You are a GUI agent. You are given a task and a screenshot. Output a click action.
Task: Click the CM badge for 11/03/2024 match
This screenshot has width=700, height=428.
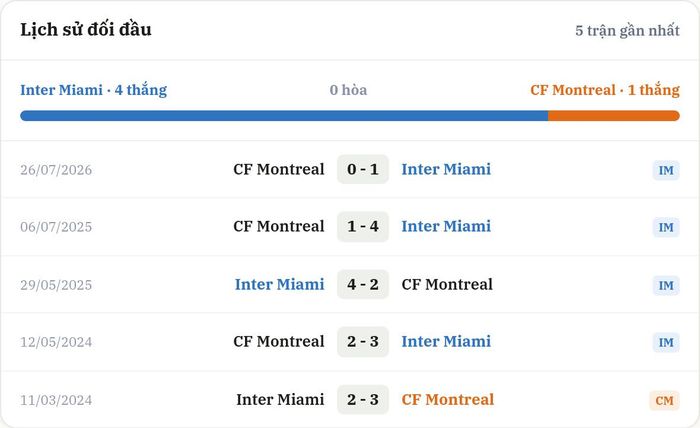pos(664,400)
